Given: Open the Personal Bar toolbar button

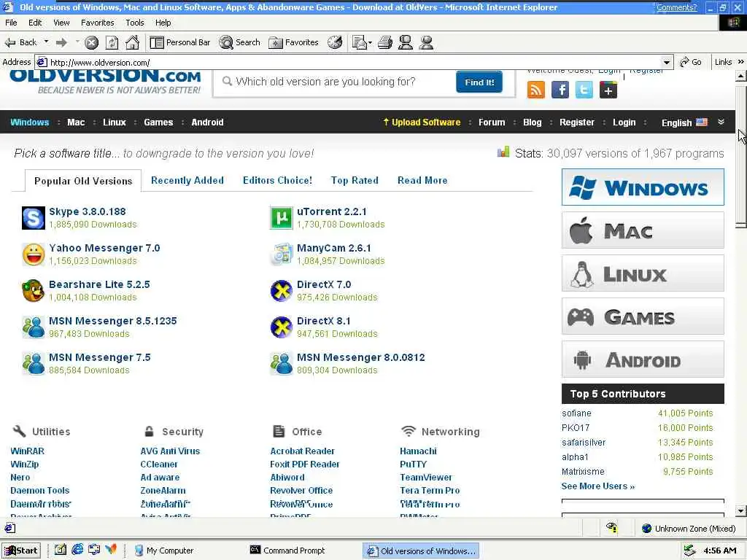Looking at the screenshot, I should click(x=179, y=42).
